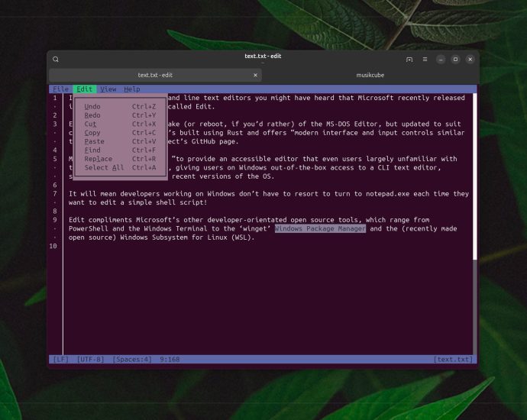Open the File menu

(x=61, y=89)
